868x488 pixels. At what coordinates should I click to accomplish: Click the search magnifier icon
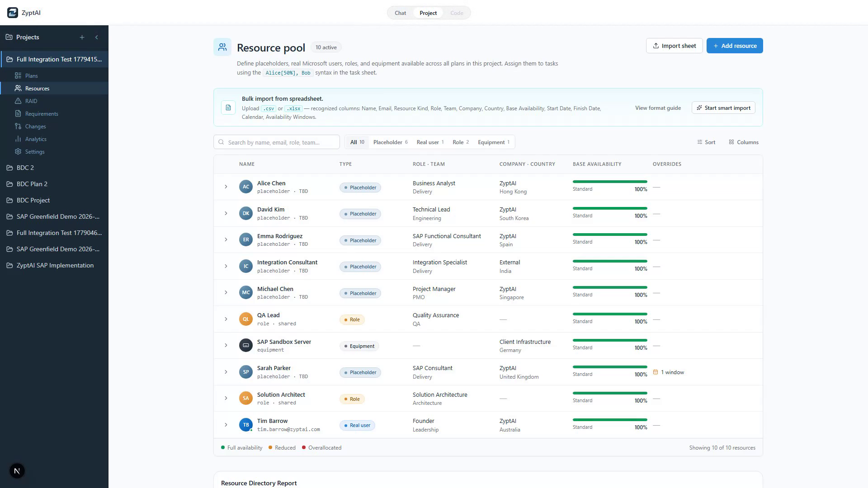[x=221, y=142]
